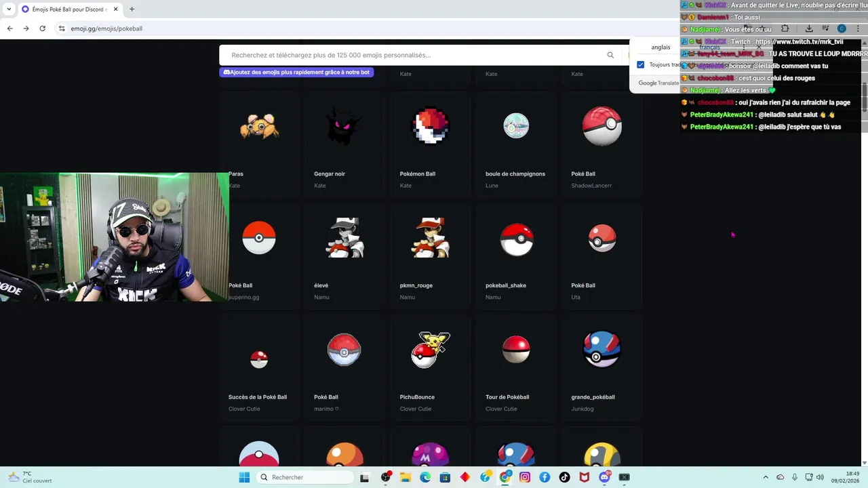Viewport: 868px width, 488px height.
Task: Go back in the browser
Action: pyautogui.click(x=9, y=28)
